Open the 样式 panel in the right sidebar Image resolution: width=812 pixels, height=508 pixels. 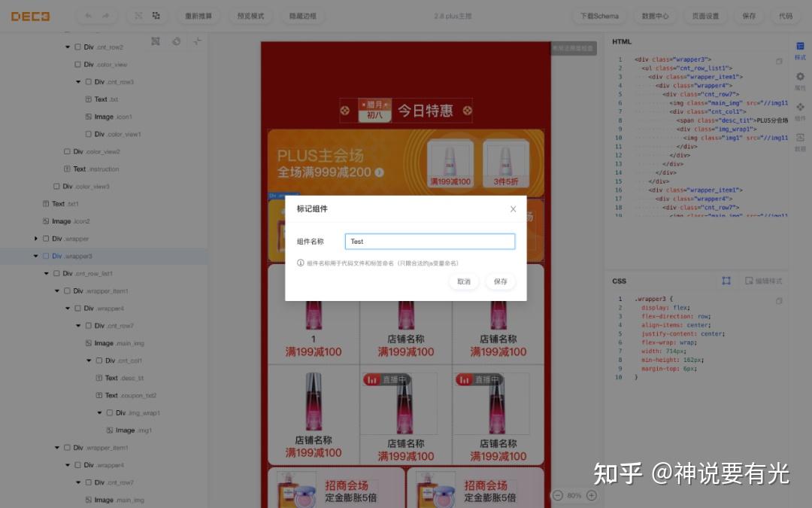[x=800, y=48]
